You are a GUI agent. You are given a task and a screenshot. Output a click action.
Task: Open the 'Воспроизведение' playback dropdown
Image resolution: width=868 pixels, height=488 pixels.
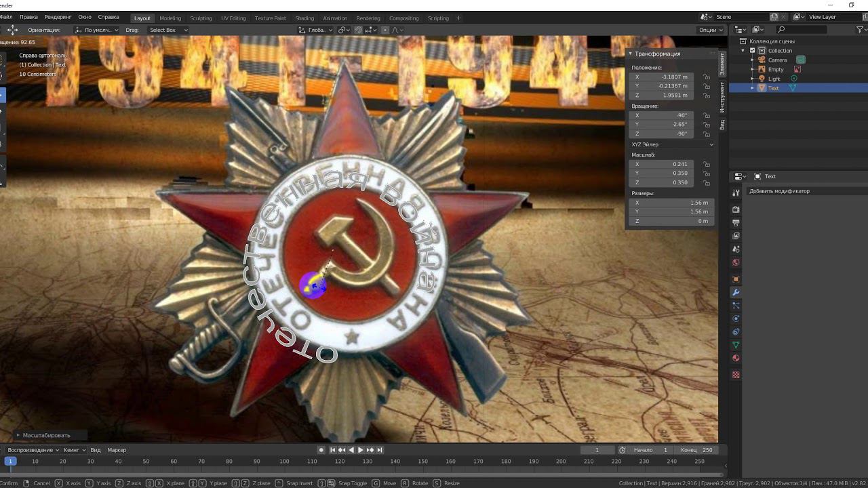pos(33,450)
